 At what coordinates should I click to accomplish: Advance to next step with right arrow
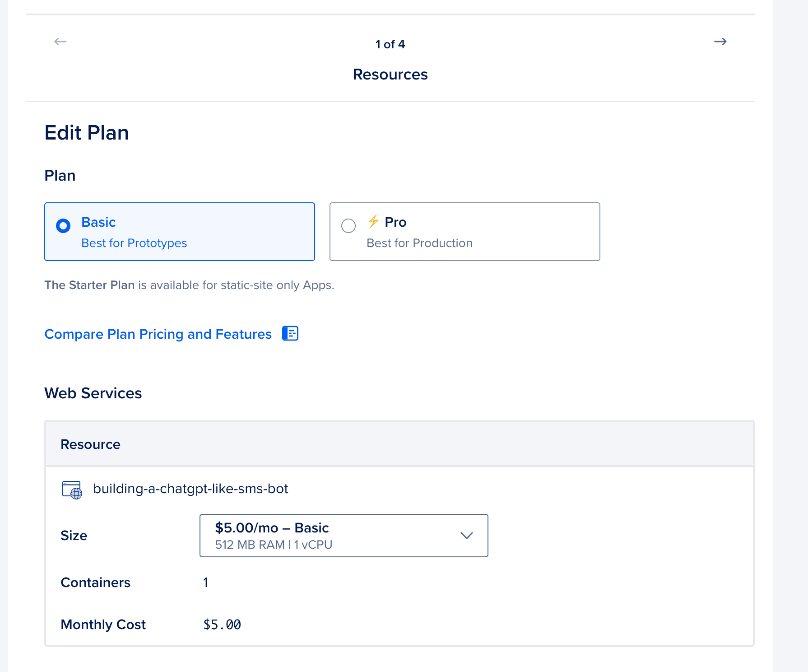click(720, 42)
